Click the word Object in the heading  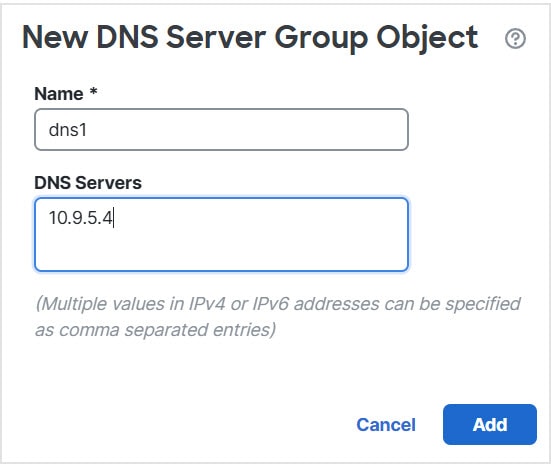[x=427, y=38]
